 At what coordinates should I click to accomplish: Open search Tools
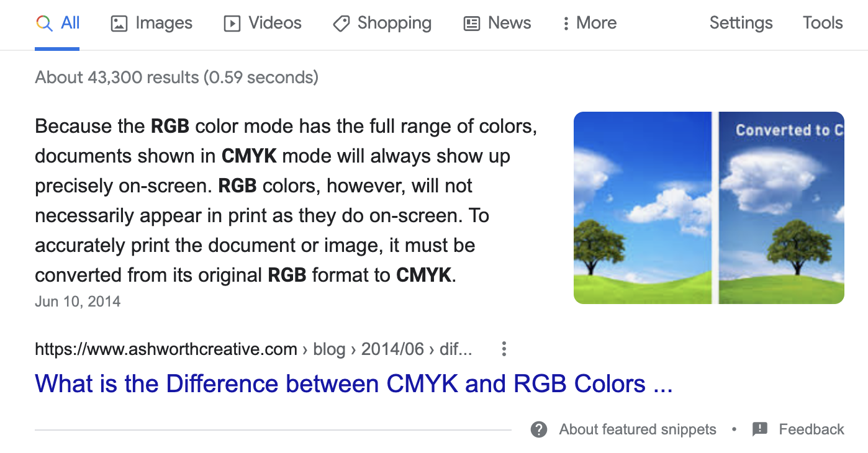(823, 24)
